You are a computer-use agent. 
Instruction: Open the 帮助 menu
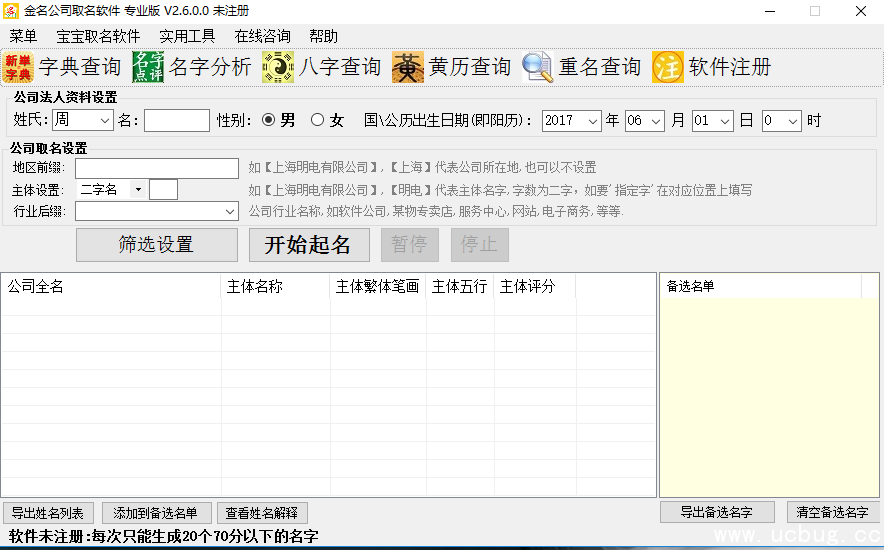[324, 37]
